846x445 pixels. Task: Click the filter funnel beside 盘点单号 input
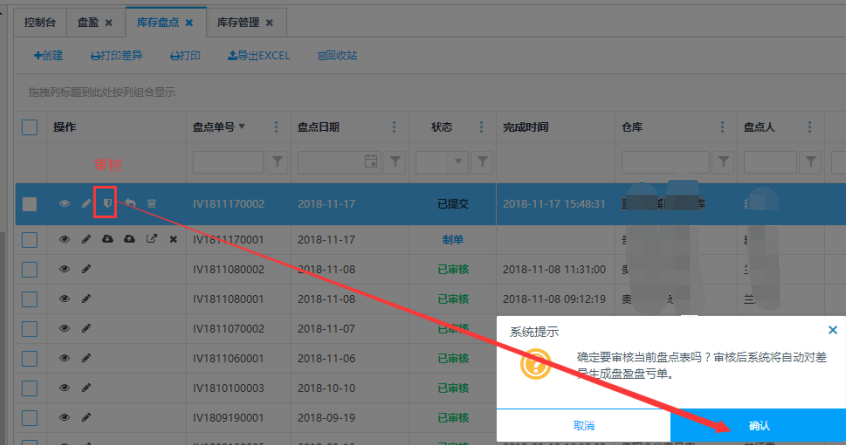277,161
